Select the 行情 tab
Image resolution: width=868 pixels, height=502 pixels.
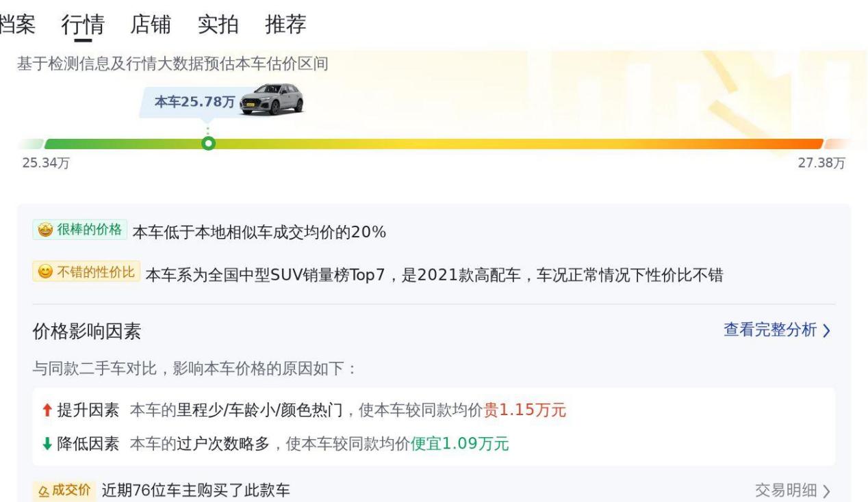(x=83, y=25)
